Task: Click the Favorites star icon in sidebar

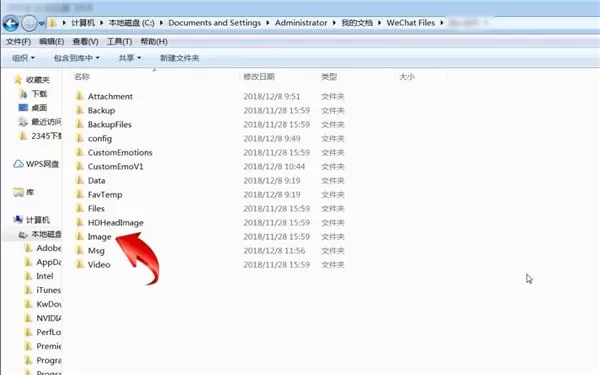Action: (x=18, y=80)
